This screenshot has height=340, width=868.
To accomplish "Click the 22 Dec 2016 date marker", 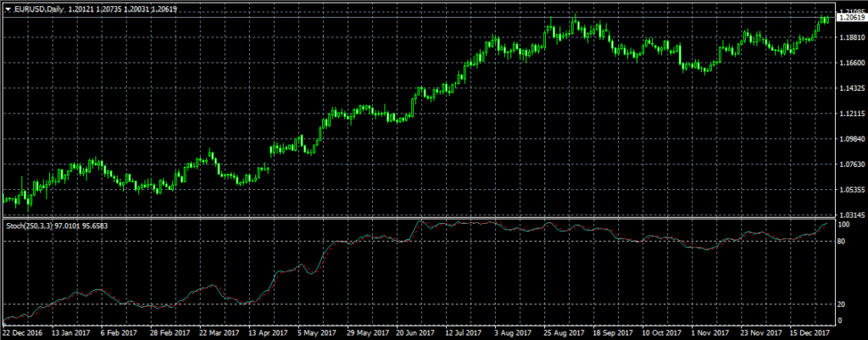I will tap(23, 333).
